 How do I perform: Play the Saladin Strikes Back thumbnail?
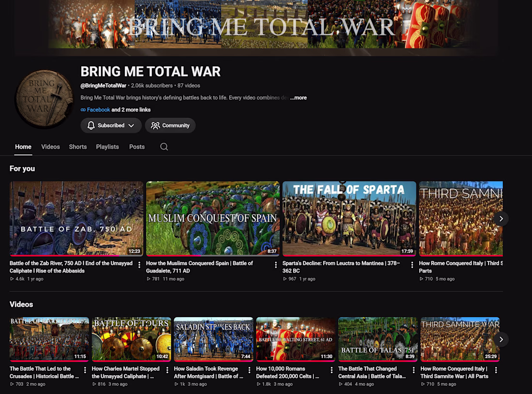[213, 339]
